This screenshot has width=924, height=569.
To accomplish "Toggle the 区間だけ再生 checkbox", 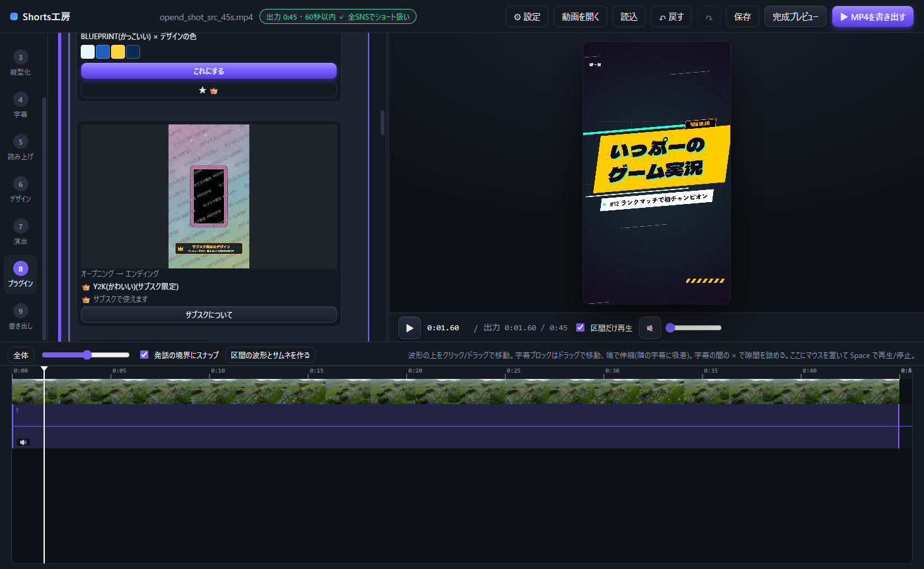I will click(580, 327).
